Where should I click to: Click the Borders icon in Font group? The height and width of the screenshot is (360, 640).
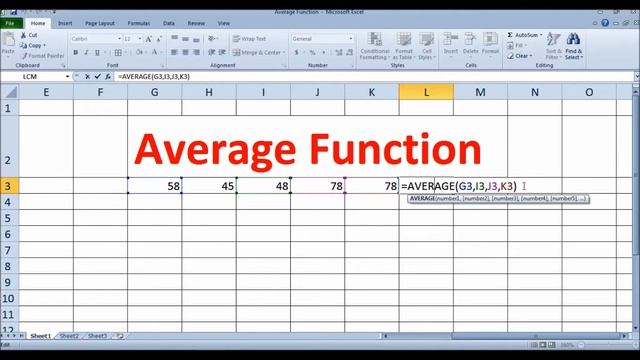pyautogui.click(x=118, y=53)
